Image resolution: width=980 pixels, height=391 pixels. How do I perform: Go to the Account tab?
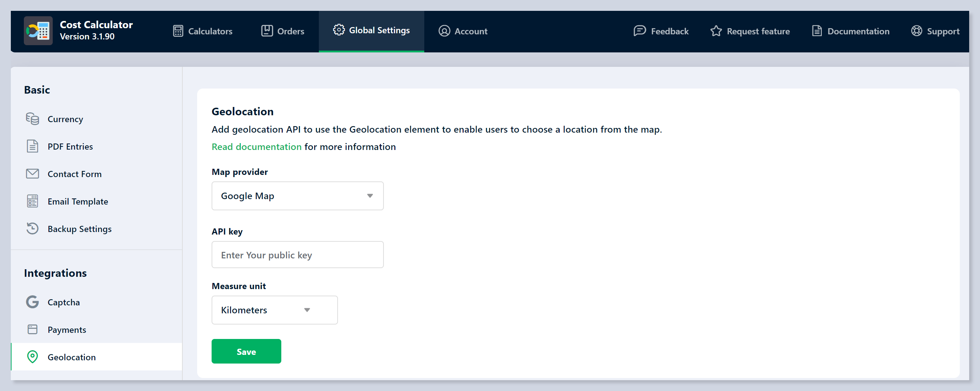tap(463, 31)
